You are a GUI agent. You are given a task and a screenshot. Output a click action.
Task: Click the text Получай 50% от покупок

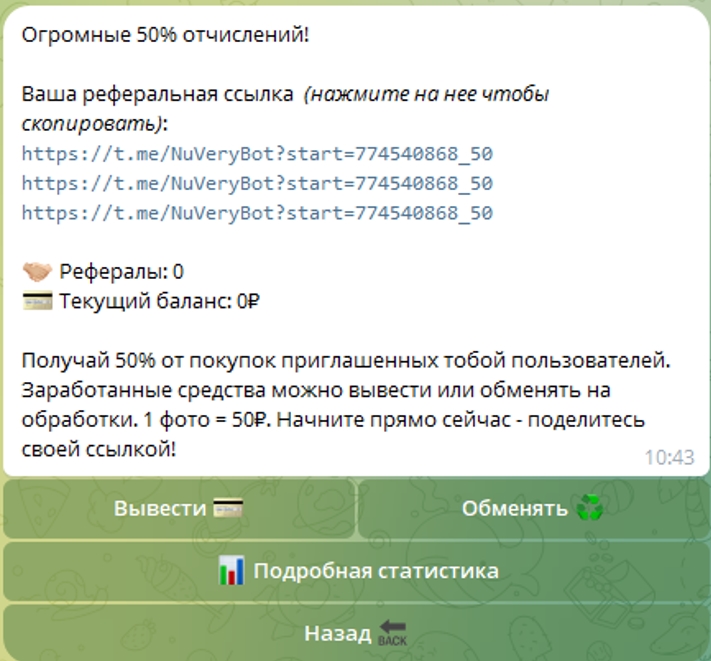149,361
